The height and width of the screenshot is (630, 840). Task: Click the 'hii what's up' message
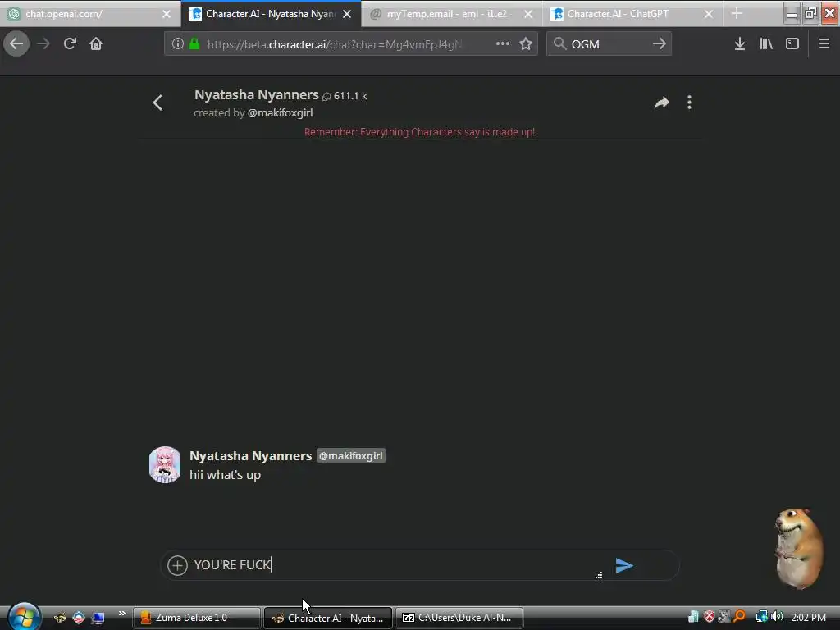click(225, 475)
